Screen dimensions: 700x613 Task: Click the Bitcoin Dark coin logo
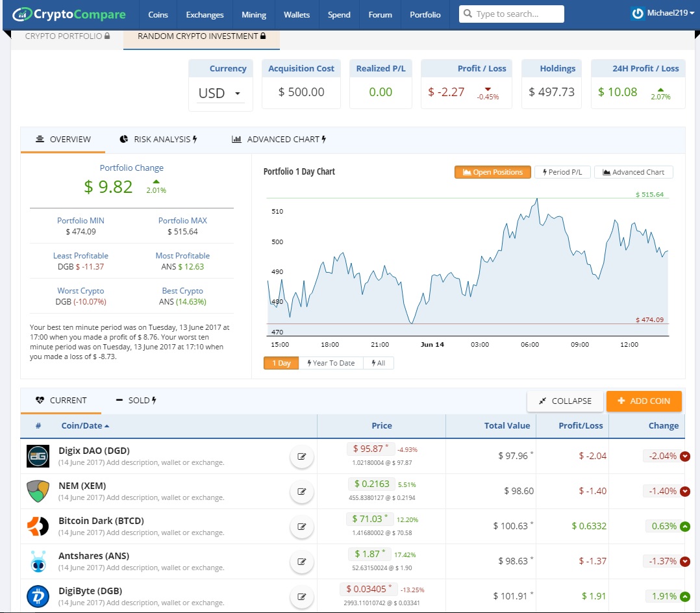(x=38, y=527)
